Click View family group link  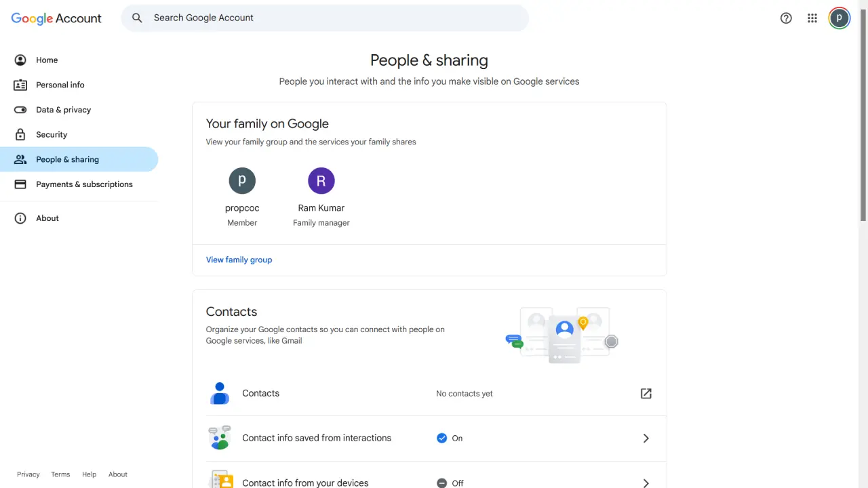tap(239, 260)
